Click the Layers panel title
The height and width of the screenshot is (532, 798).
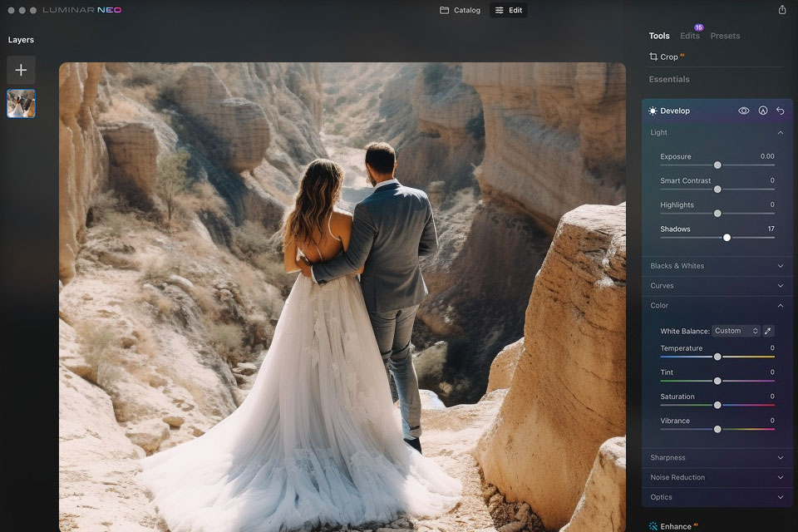coord(21,40)
